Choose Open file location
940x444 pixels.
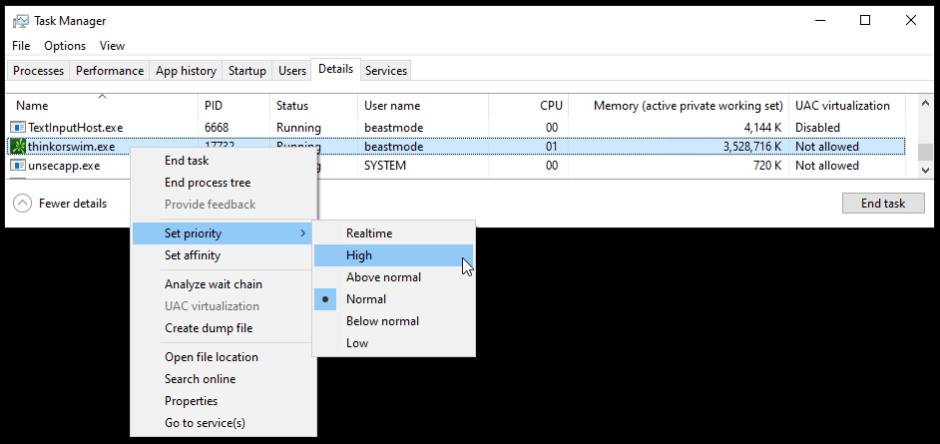tap(222, 357)
